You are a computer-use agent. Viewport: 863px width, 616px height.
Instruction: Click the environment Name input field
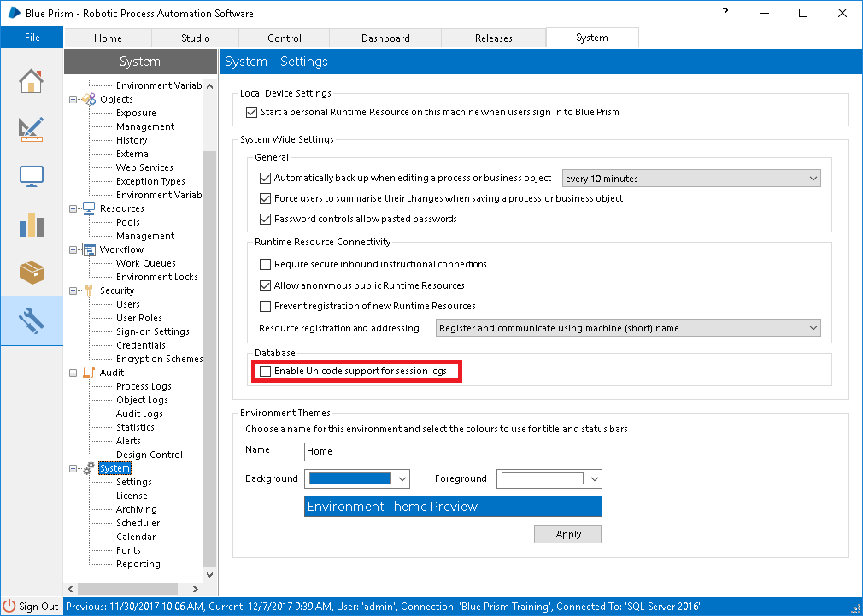point(453,451)
